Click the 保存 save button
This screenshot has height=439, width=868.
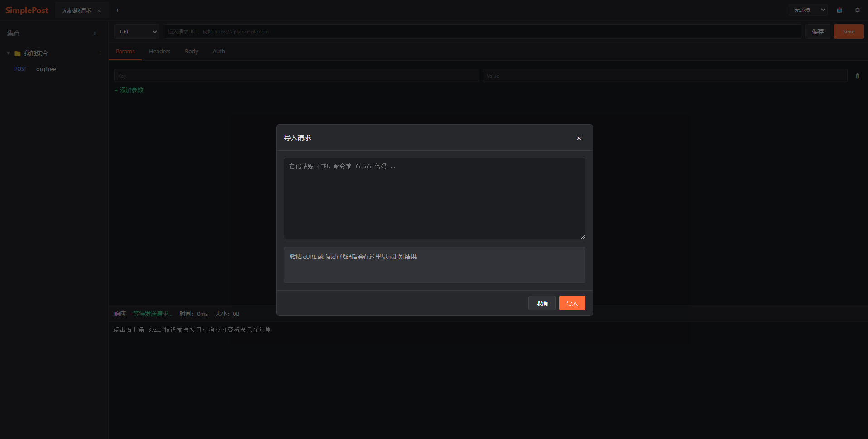point(818,32)
